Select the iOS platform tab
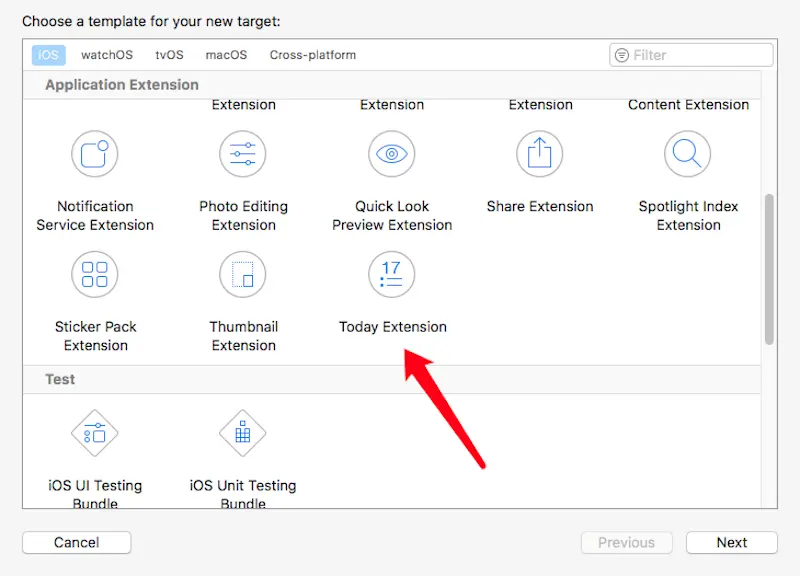 coord(48,55)
